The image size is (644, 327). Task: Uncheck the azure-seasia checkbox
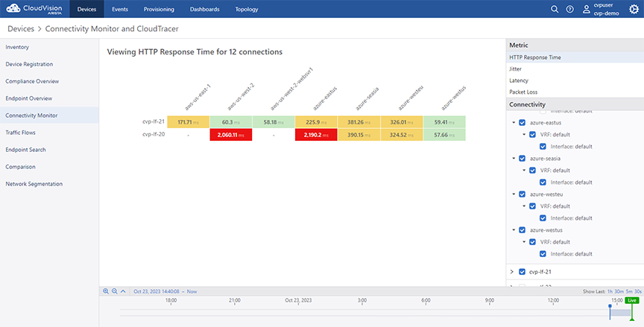[x=522, y=159]
